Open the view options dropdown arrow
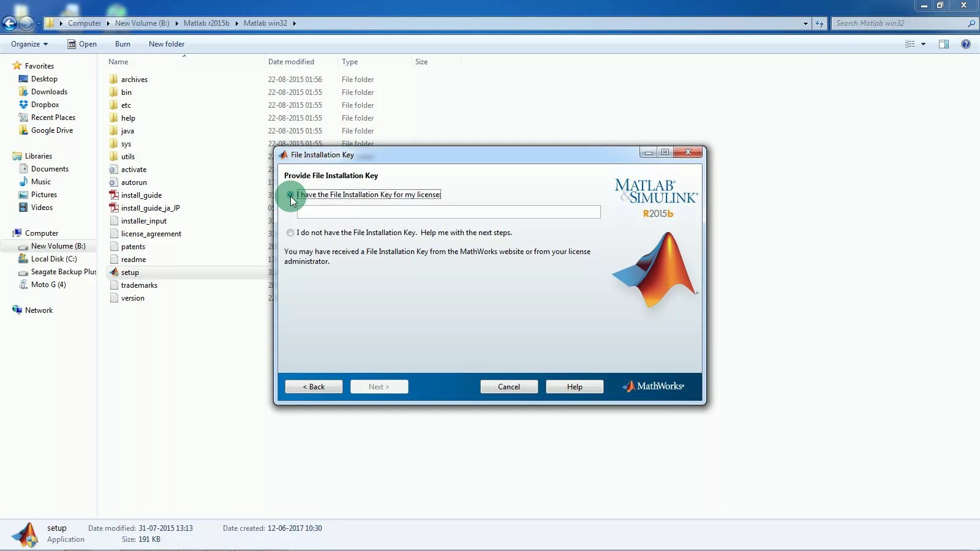The image size is (980, 551). [923, 44]
